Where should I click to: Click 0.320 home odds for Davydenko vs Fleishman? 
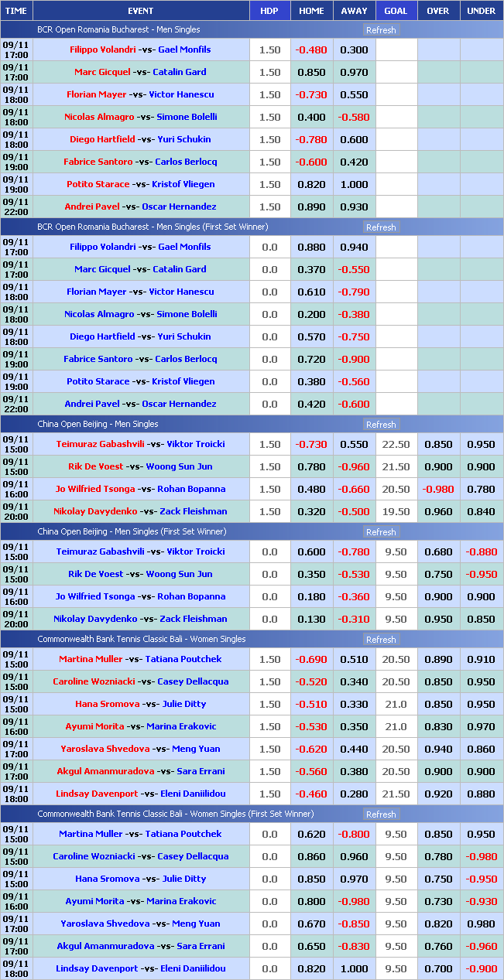point(311,511)
